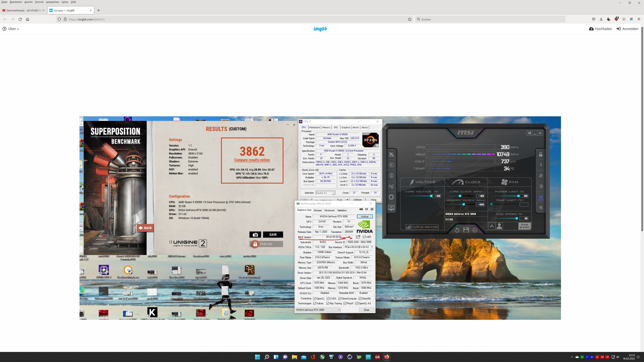Click the Afterburner reset settings icon
Screen dimensions: 644x362
coord(457,230)
